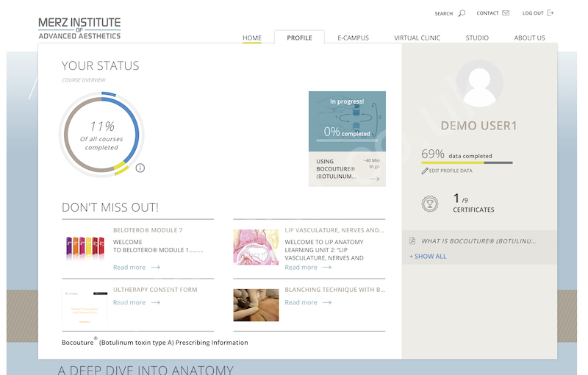The image size is (588, 375).
Task: Open the lip anatomy illustration thumbnail
Action: click(x=256, y=247)
